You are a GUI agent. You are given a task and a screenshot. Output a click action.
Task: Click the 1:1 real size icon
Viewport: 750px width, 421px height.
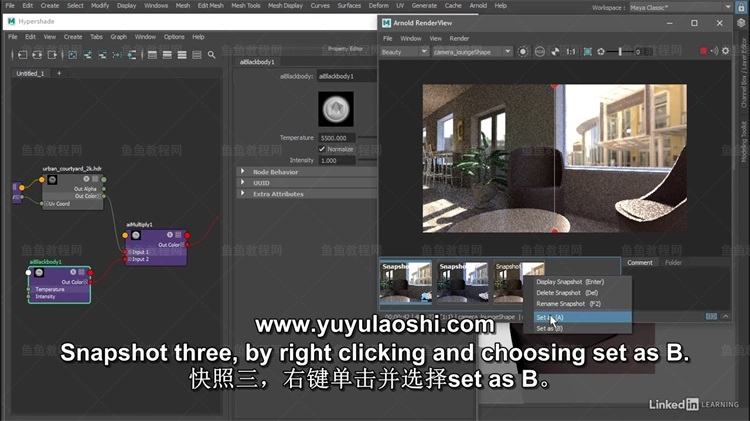click(571, 52)
